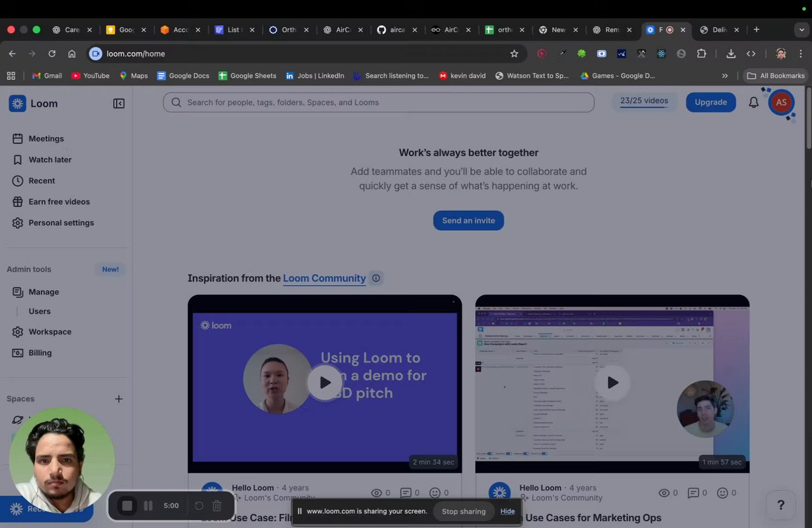Open the New! badge in Admin tools

(110, 269)
